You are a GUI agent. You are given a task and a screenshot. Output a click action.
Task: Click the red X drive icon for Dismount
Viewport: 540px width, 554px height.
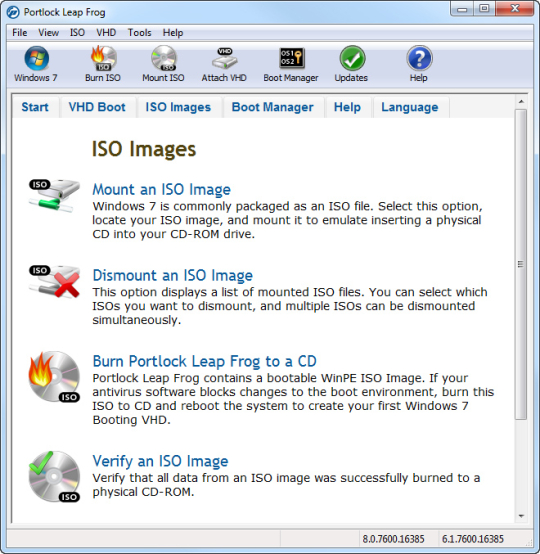54,282
